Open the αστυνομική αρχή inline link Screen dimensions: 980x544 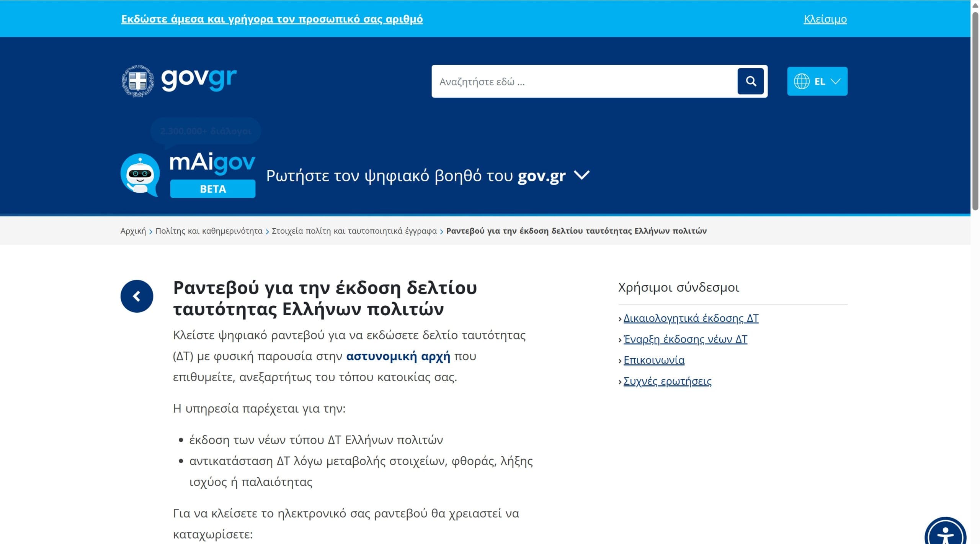click(400, 356)
